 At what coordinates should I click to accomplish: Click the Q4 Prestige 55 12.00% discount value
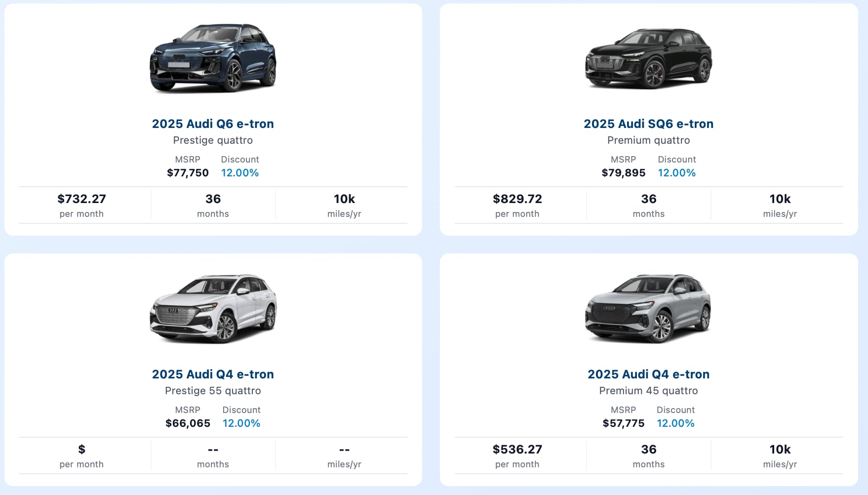coord(241,423)
